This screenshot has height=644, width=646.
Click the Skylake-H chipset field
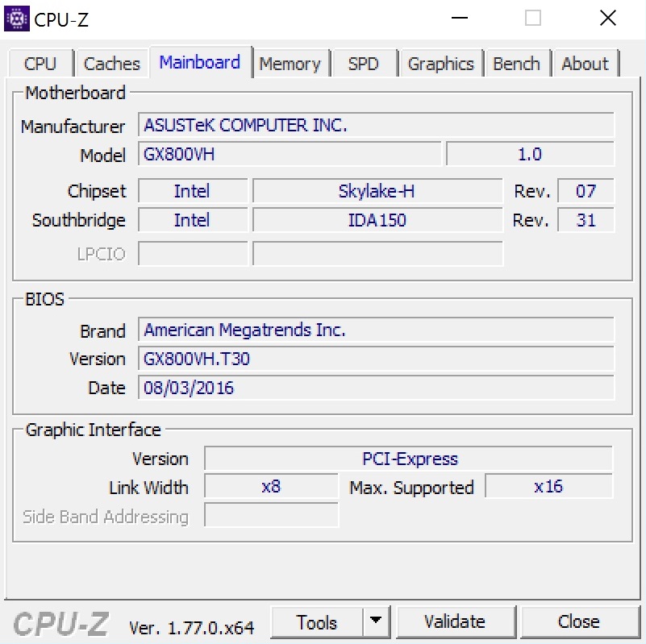coord(377,191)
